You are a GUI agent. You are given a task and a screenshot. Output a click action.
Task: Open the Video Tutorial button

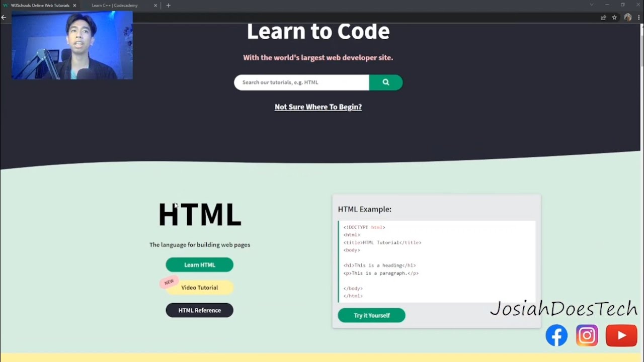(x=200, y=288)
